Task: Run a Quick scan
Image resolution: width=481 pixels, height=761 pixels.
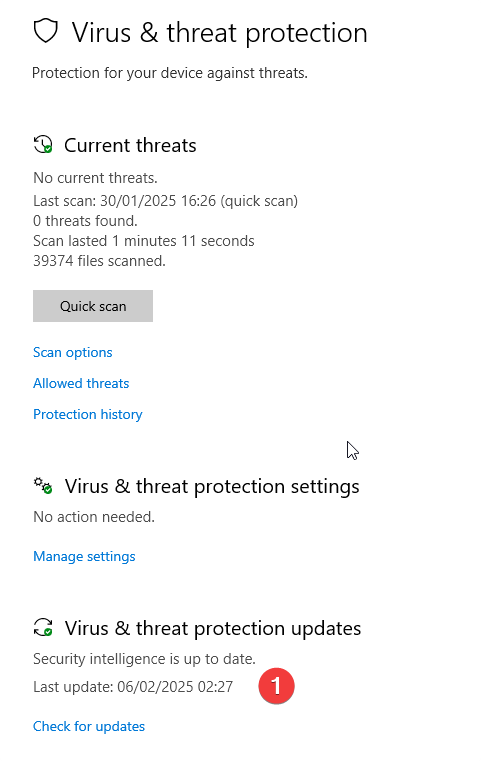Action: click(93, 306)
